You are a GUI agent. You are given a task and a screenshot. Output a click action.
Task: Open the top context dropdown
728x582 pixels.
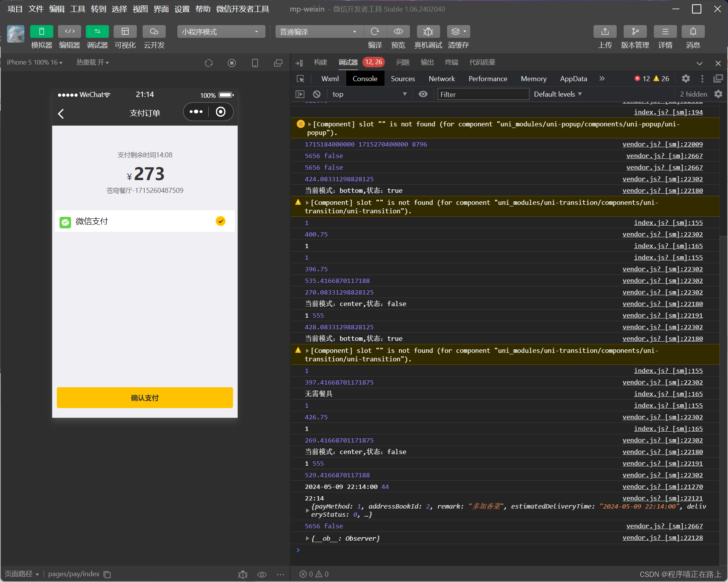point(369,94)
